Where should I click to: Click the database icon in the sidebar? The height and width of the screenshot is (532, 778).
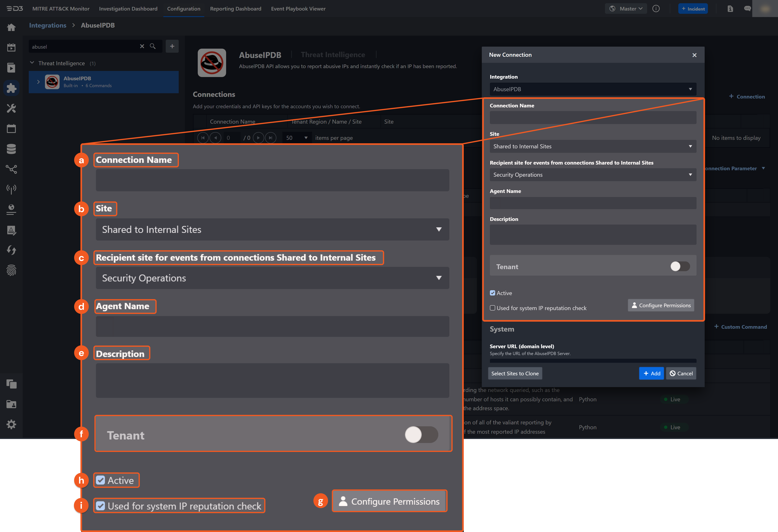(11, 149)
